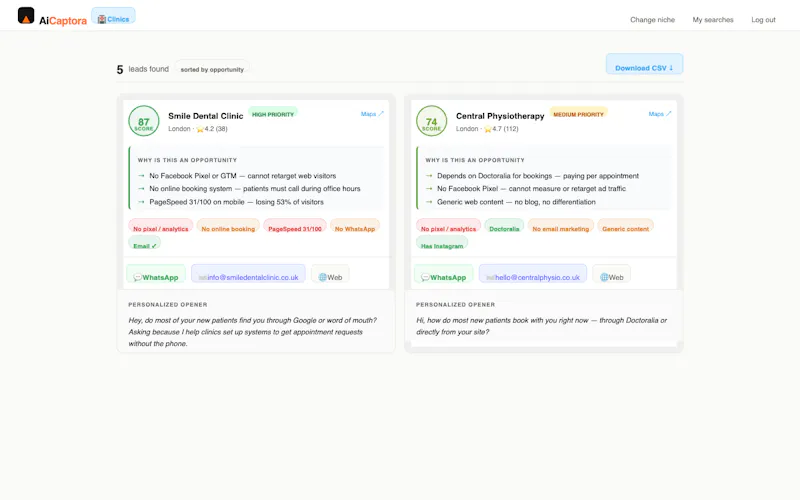
Task: Click Smile Dental's star rating 4.2
Action: (212, 129)
